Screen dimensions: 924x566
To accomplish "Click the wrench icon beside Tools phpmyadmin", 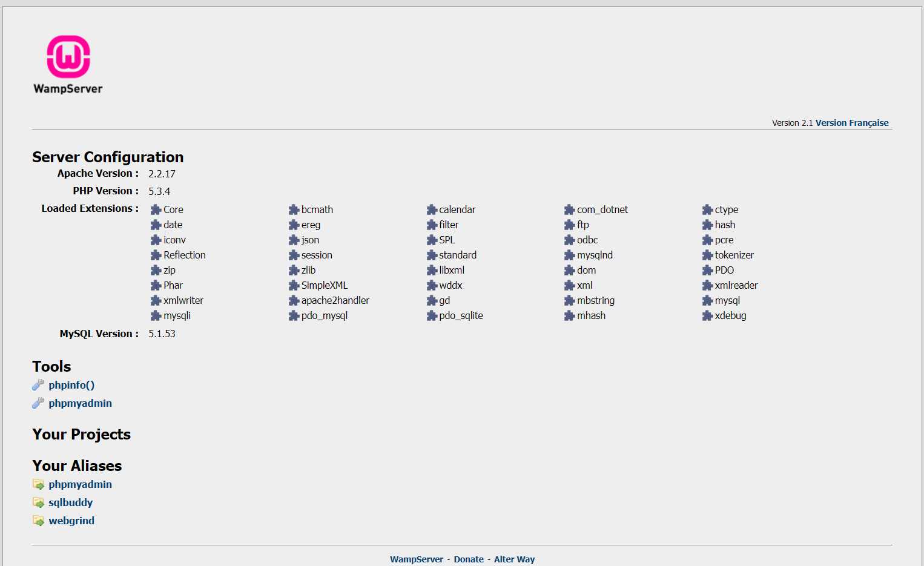I will coord(38,403).
